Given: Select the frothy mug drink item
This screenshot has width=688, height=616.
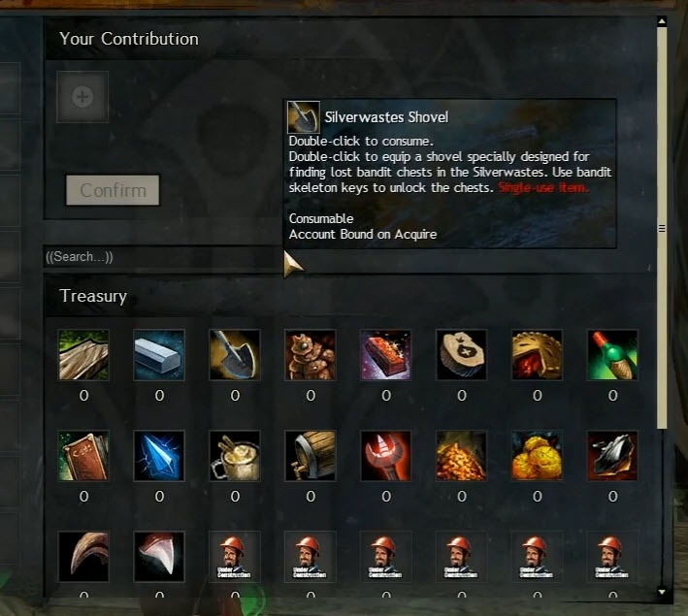Looking at the screenshot, I should coord(235,455).
